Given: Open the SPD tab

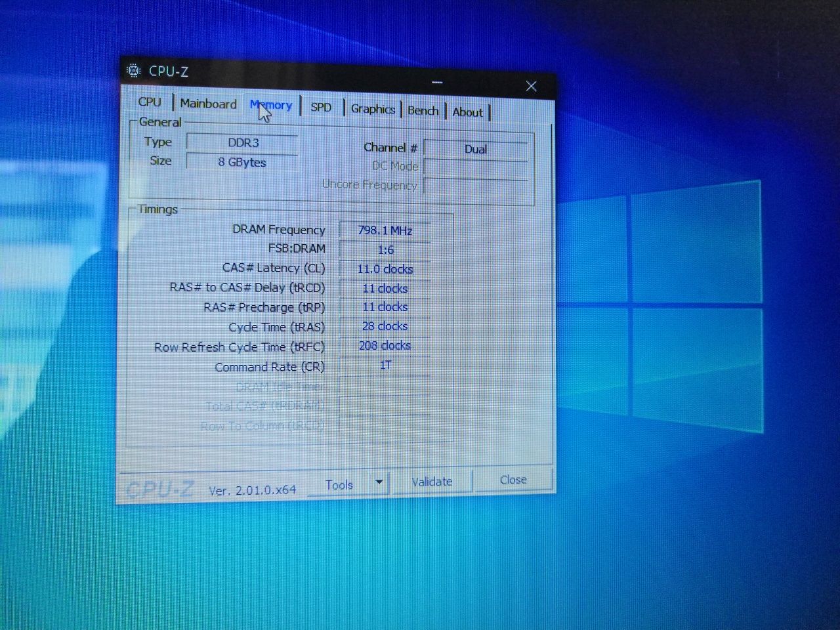Looking at the screenshot, I should (321, 107).
